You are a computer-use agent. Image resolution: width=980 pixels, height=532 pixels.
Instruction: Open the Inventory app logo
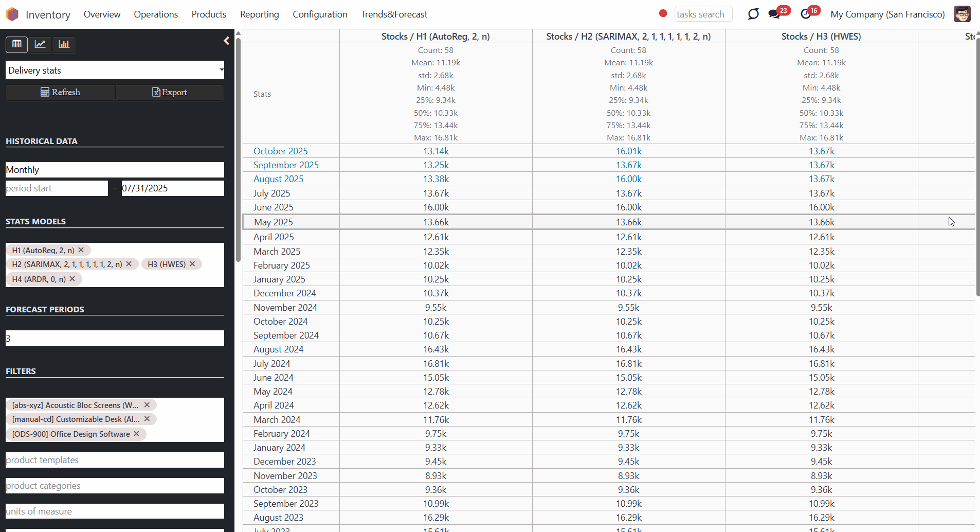[12, 14]
